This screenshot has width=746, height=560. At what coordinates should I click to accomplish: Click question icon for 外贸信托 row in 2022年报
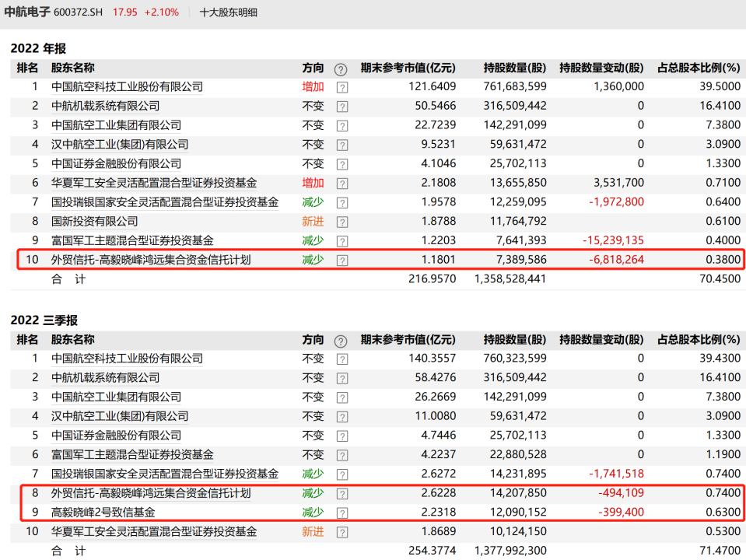342,261
